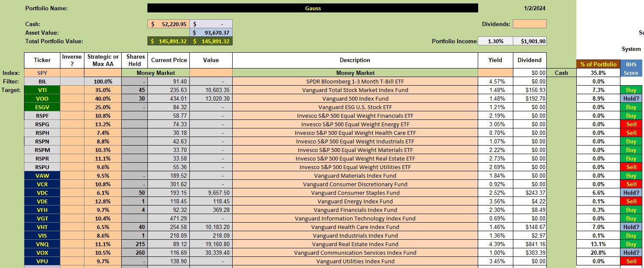Click the Portfolio Income 1.30% cell

[x=495, y=41]
